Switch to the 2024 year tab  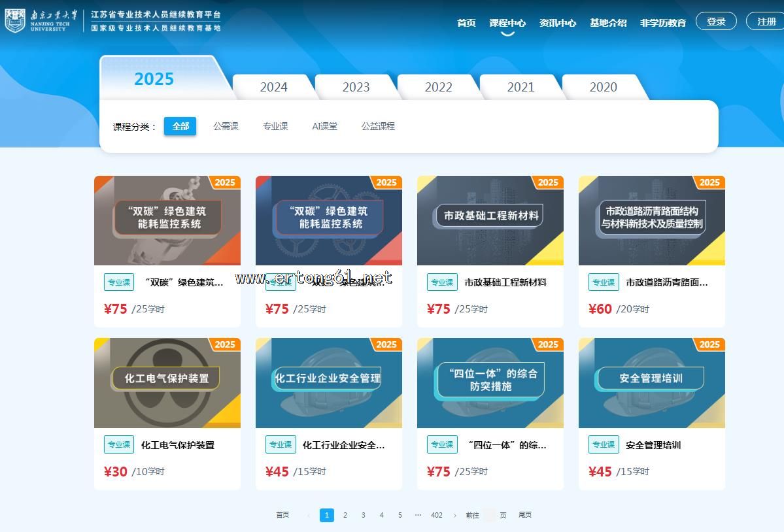pos(273,87)
